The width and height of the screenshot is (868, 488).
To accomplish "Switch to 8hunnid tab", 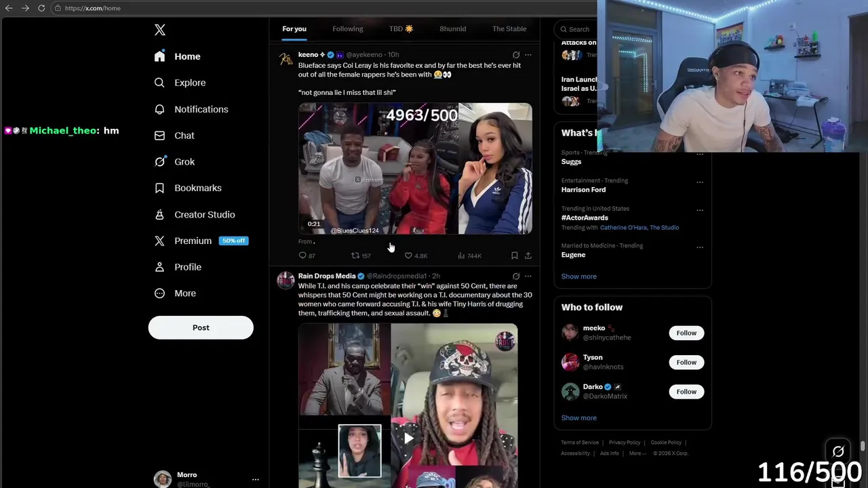I will coord(453,29).
